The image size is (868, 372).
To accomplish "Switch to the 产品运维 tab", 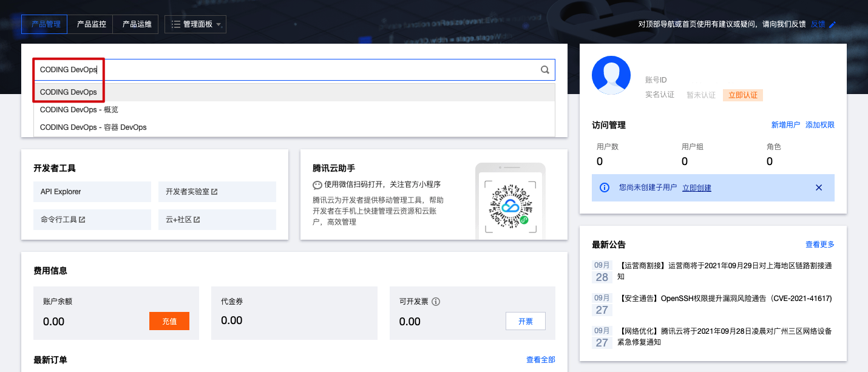I will [137, 24].
